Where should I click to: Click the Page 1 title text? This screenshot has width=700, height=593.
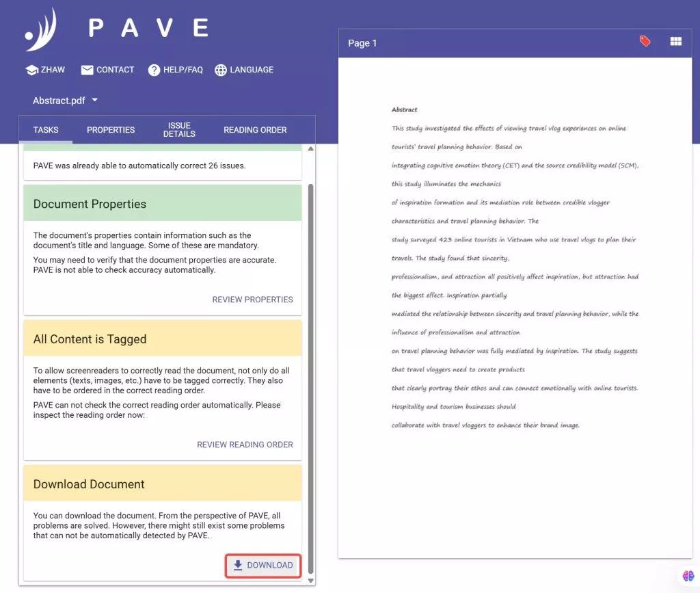click(x=362, y=43)
